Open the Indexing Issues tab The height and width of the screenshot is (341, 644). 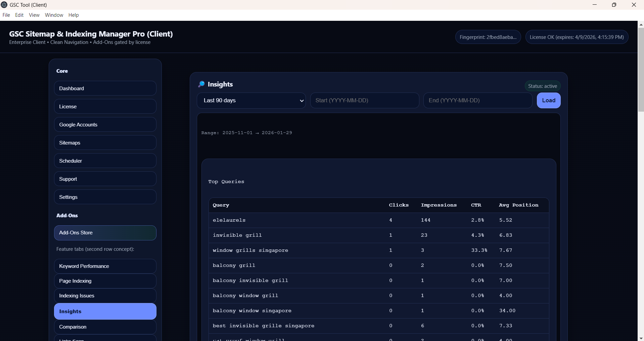105,296
